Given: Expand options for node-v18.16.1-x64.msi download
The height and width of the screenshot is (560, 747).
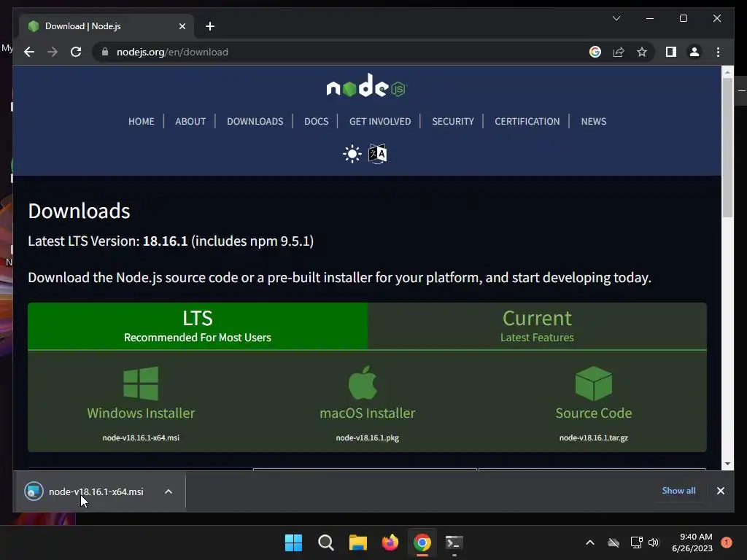Looking at the screenshot, I should tap(169, 491).
